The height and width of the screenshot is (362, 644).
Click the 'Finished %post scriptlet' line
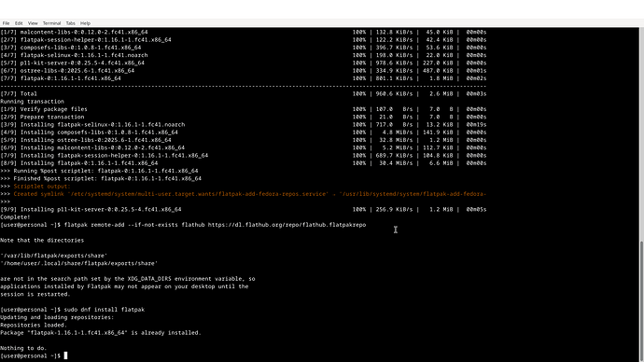pyautogui.click(x=101, y=178)
